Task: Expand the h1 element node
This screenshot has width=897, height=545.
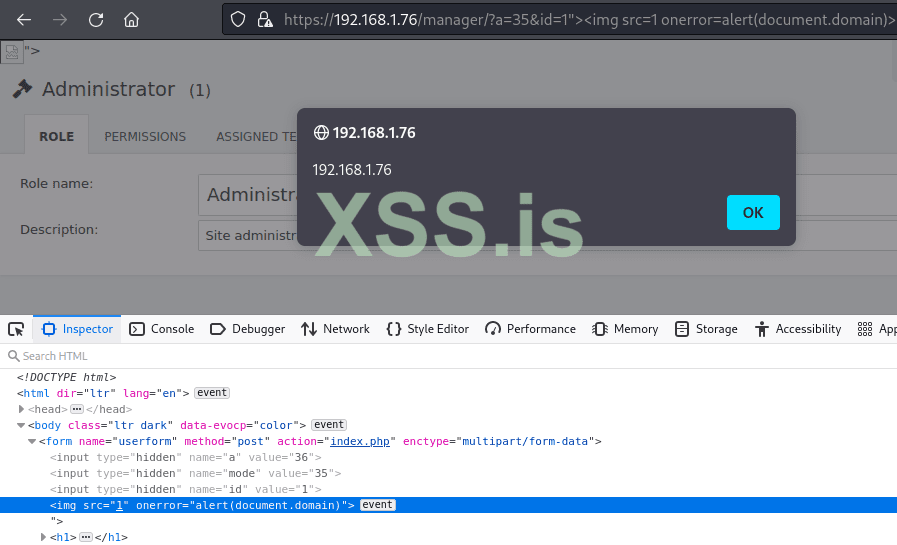Action: (x=43, y=537)
